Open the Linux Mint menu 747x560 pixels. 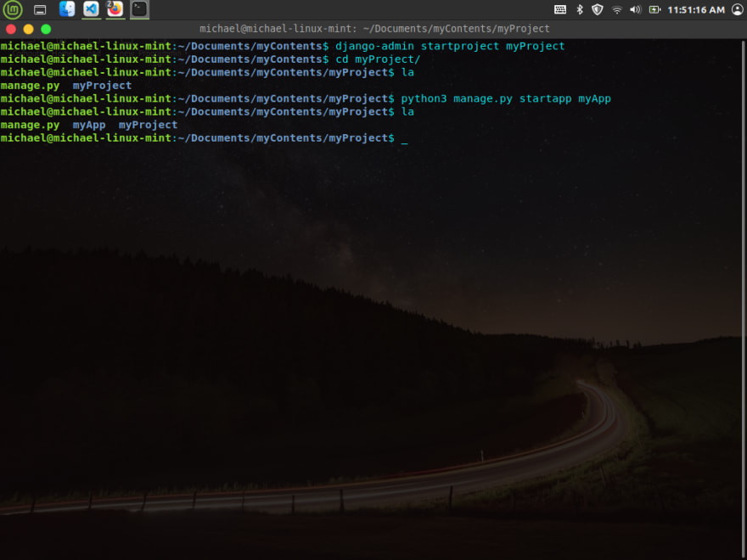(13, 9)
